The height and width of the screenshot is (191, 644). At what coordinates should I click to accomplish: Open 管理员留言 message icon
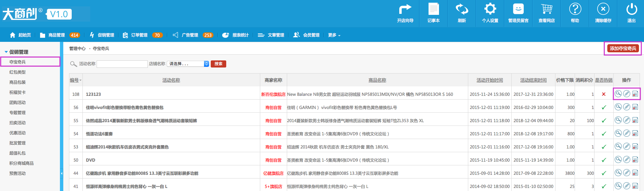click(x=518, y=9)
